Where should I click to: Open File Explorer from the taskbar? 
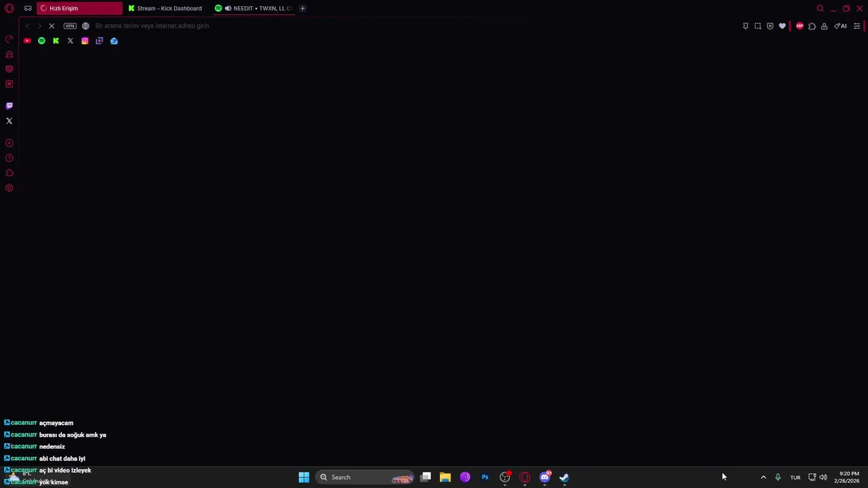pos(446,477)
